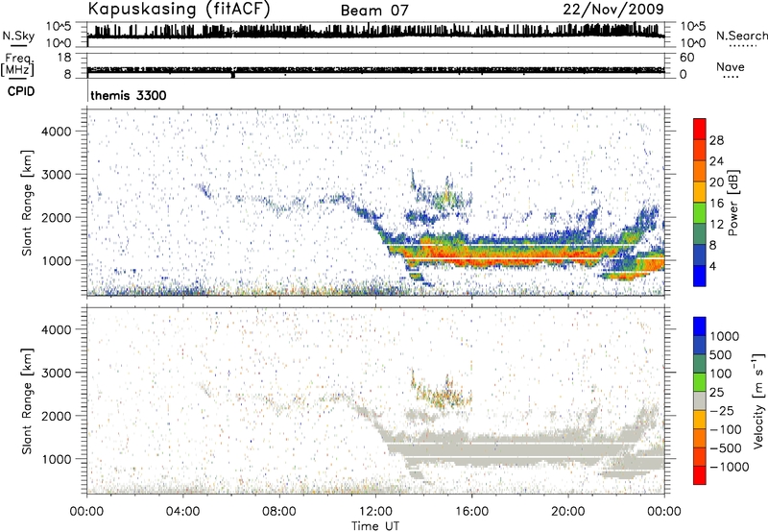Click the 'Nave' legend label
Viewport: 768px width, 532px height.
731,66
